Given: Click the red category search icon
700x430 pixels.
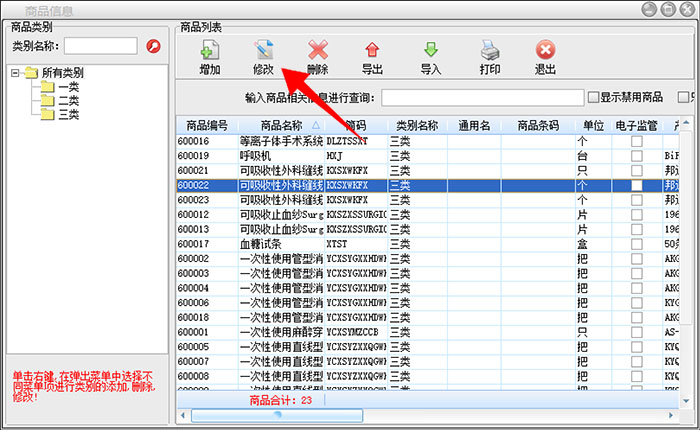Looking at the screenshot, I should pyautogui.click(x=153, y=46).
